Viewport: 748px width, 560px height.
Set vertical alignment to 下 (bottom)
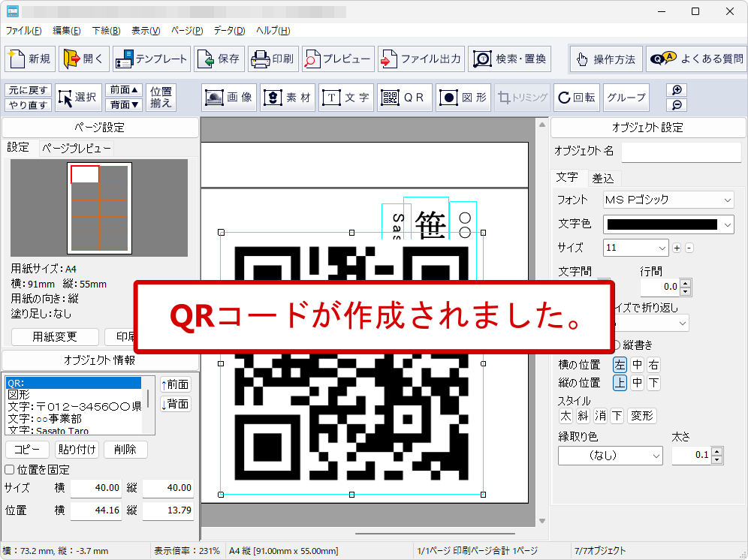[653, 383]
